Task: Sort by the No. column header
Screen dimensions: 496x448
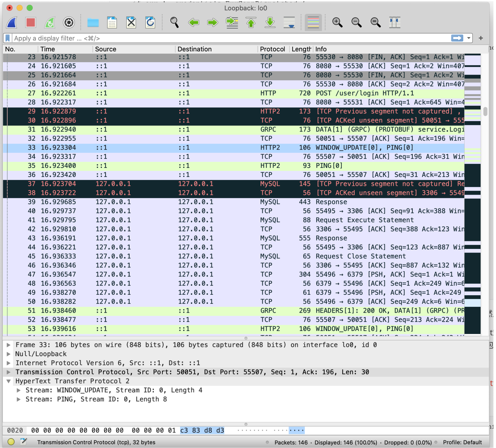Action: click(21, 49)
